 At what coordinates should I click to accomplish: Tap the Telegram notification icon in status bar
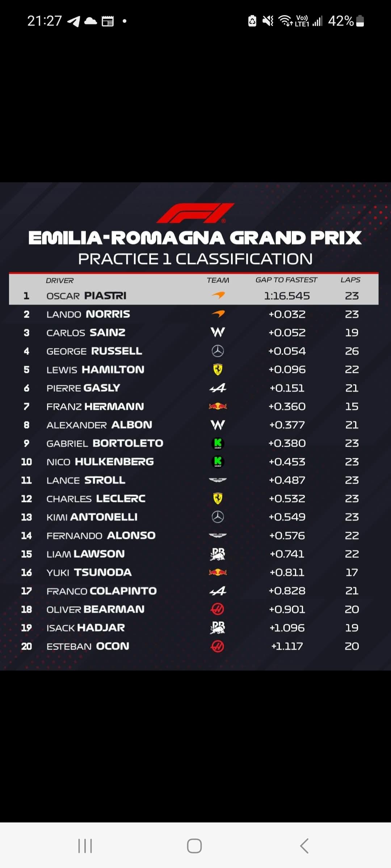coord(74,21)
